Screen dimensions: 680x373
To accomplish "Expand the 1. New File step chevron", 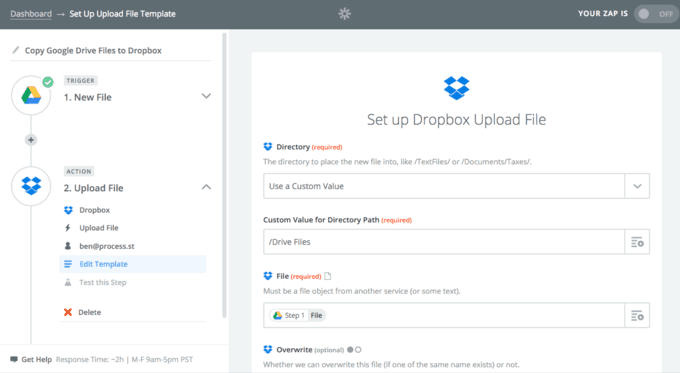I will coord(206,96).
